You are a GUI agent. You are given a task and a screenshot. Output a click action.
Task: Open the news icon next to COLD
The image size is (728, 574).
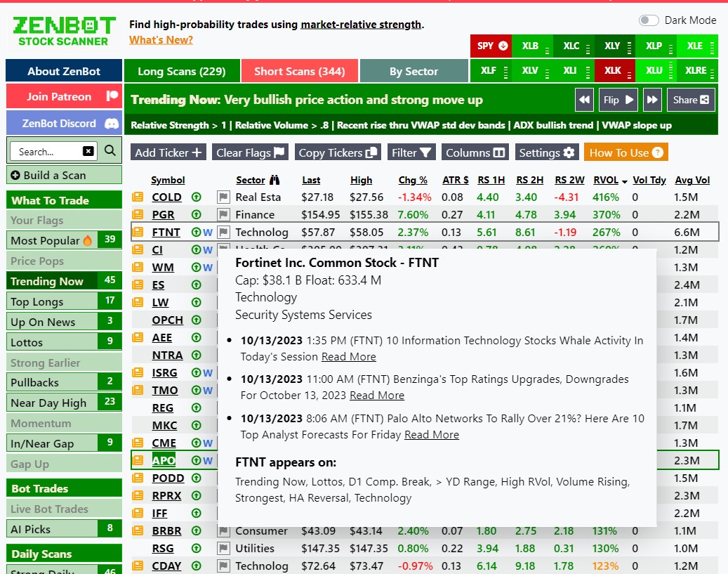coord(138,197)
